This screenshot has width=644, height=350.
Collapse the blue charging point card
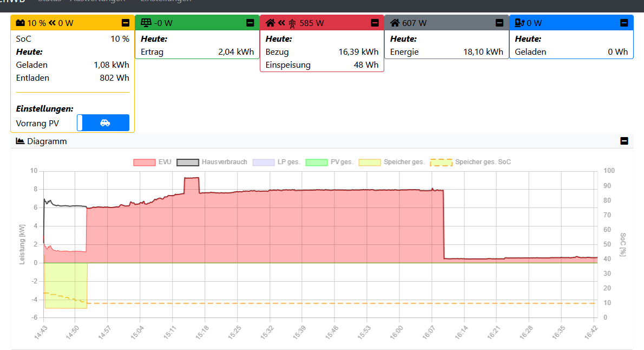pos(624,23)
